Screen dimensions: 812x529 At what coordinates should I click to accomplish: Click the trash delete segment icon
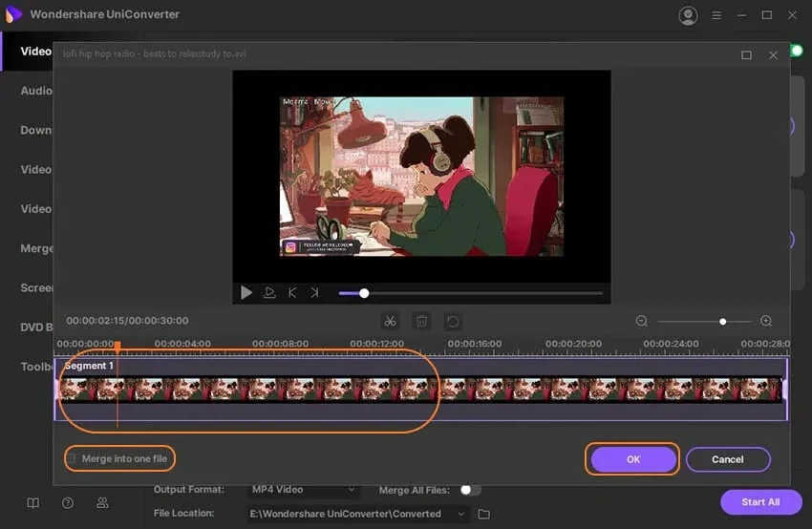[421, 321]
